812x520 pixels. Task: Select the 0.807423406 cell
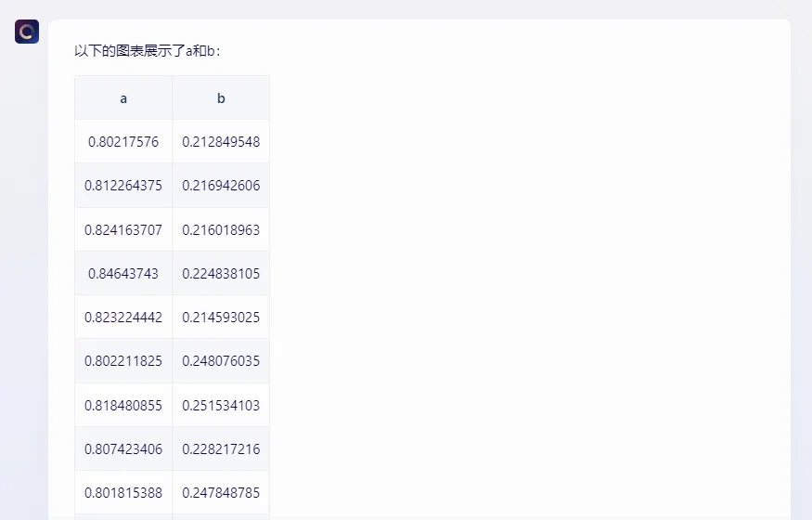(x=123, y=448)
